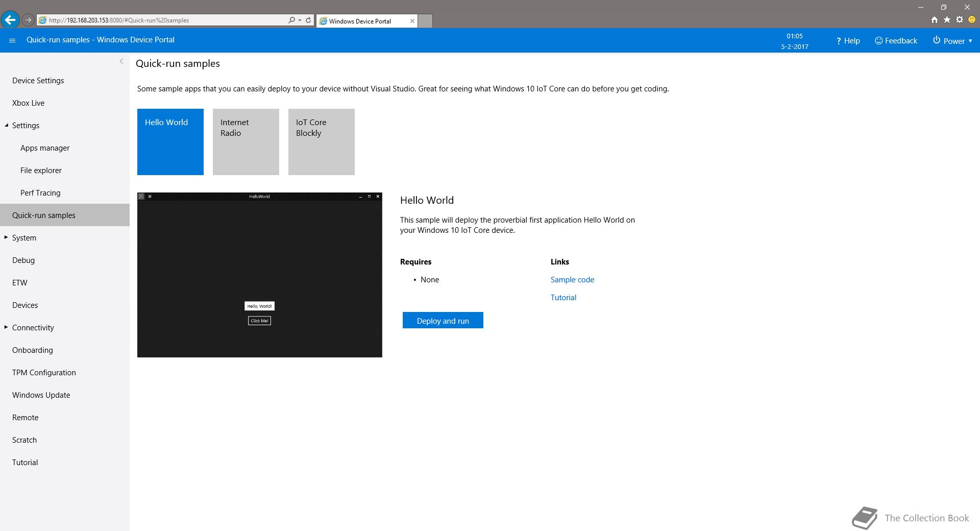This screenshot has height=531, width=980.
Task: Select Quick-run samples in the sidebar
Action: pyautogui.click(x=65, y=215)
